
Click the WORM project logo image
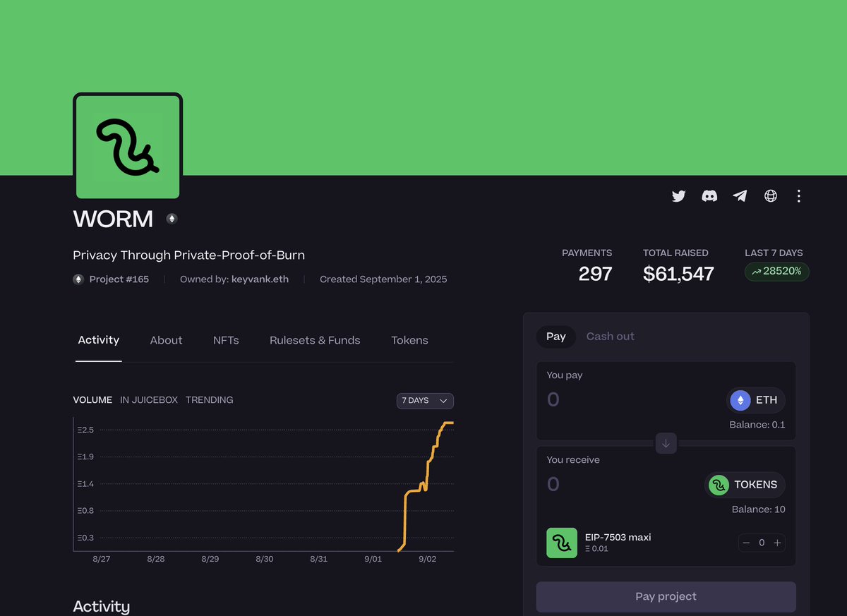(128, 147)
